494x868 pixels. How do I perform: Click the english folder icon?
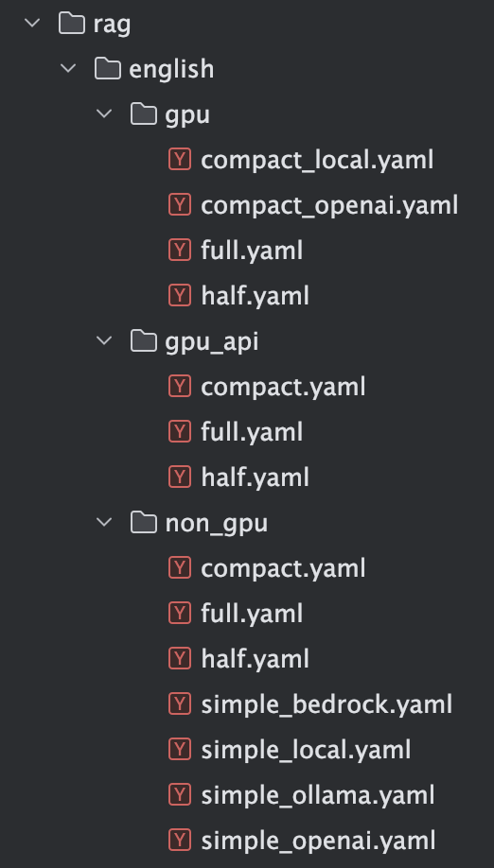pos(108,69)
